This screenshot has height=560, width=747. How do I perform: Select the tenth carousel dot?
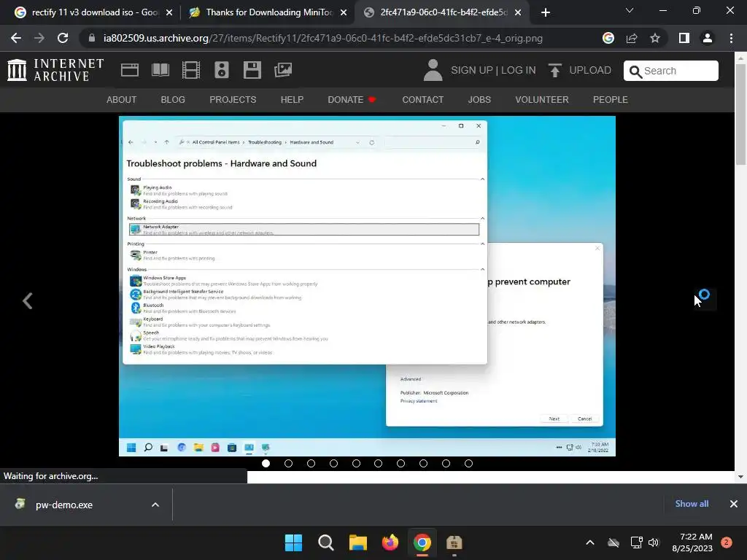pos(468,463)
